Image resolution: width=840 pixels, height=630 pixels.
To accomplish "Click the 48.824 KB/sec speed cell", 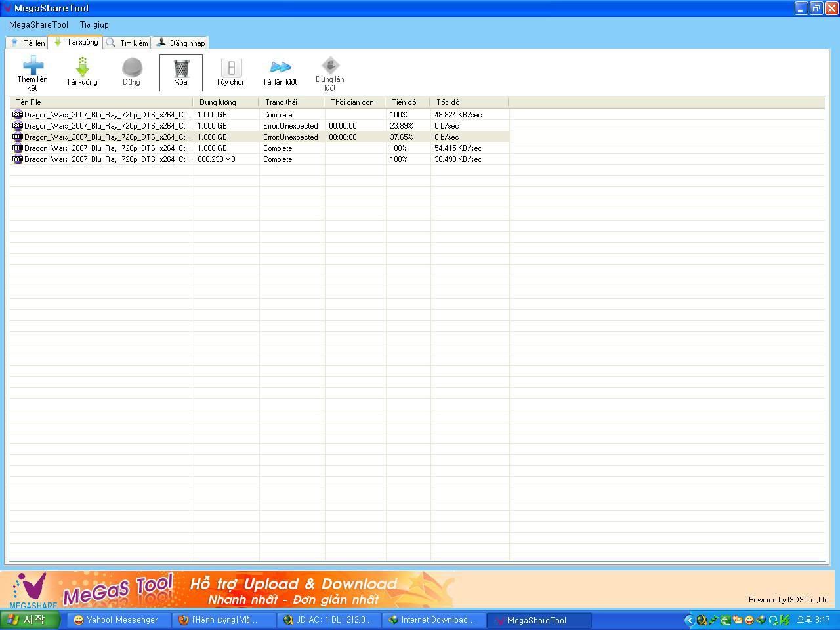I will (458, 114).
